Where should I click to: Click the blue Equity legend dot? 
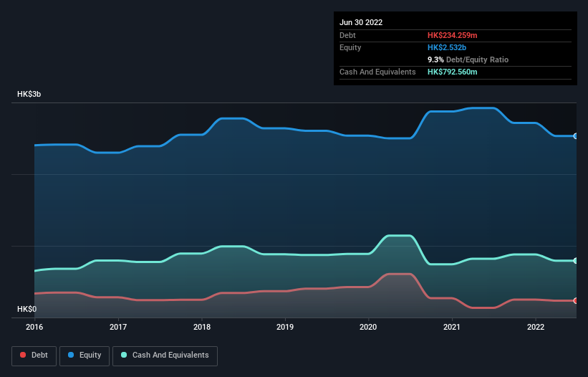point(71,355)
